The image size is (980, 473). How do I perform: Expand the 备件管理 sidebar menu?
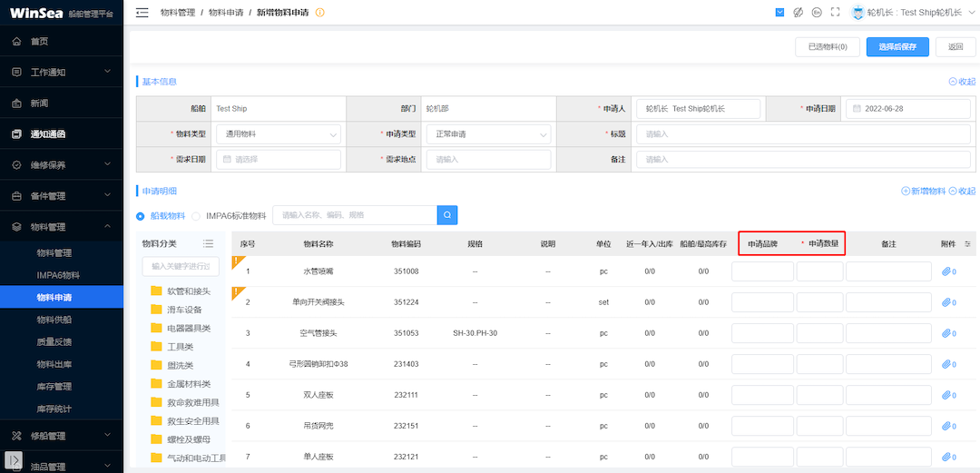(62, 196)
